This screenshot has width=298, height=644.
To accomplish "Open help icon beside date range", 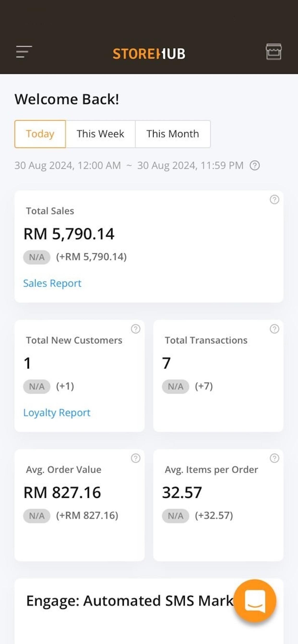I will pyautogui.click(x=255, y=166).
